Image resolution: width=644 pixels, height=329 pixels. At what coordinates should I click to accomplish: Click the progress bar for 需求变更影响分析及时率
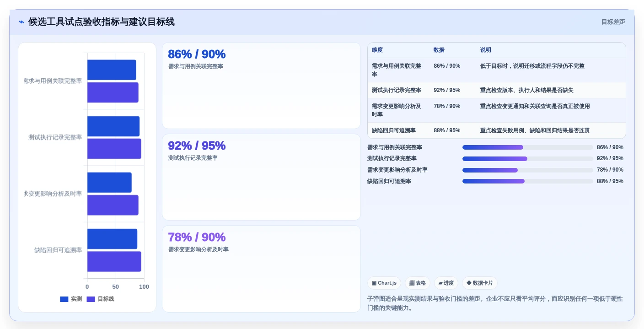(528, 170)
